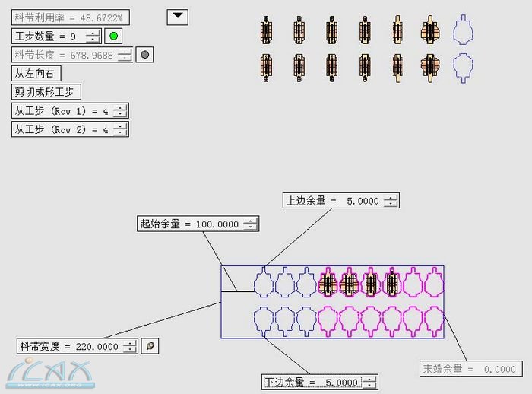Increase 料带宽度 using its up arrow
This screenshot has width=532, height=394.
[129, 343]
